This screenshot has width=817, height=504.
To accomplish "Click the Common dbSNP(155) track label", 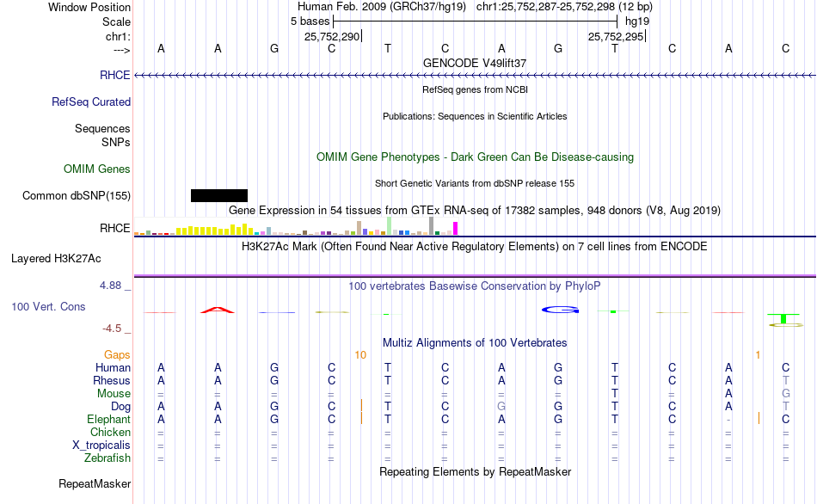I will 77,195.
